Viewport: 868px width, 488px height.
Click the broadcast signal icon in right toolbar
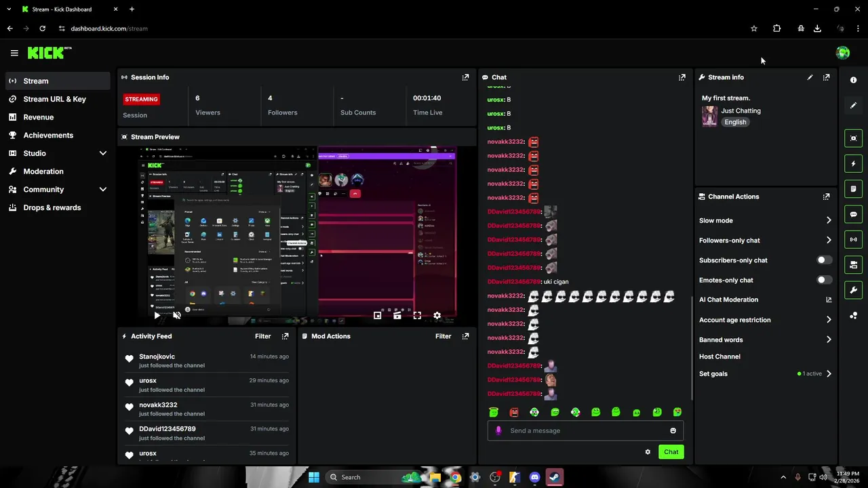(x=853, y=239)
